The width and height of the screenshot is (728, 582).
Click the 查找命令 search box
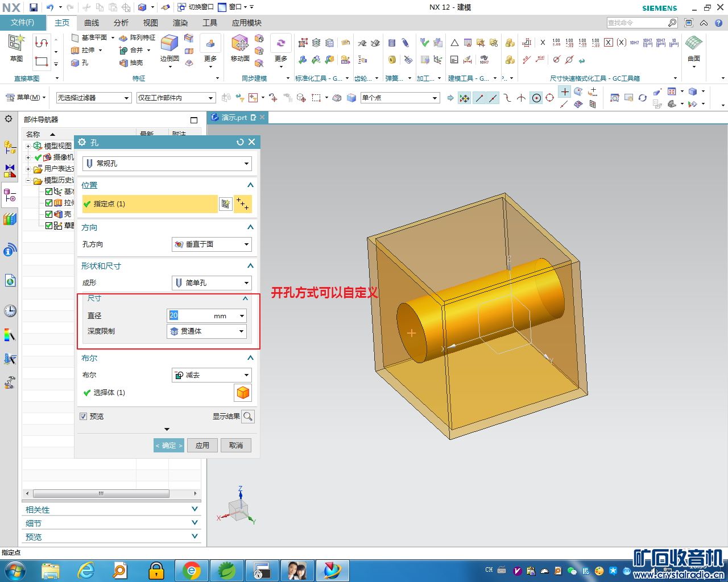(642, 23)
